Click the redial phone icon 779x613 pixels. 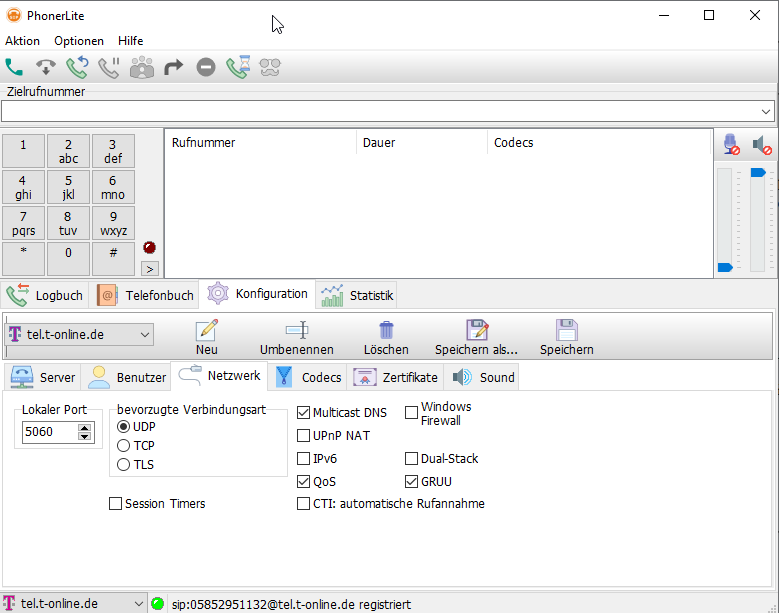(x=77, y=68)
